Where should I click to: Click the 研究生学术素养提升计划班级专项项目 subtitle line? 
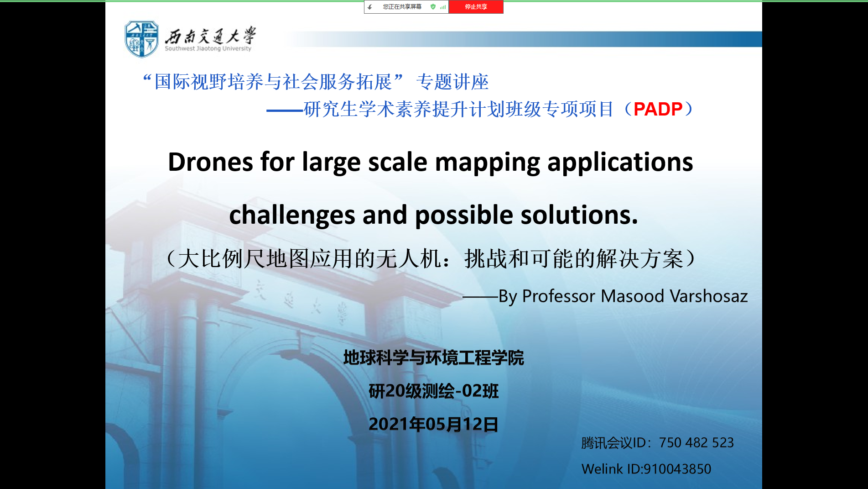[458, 110]
